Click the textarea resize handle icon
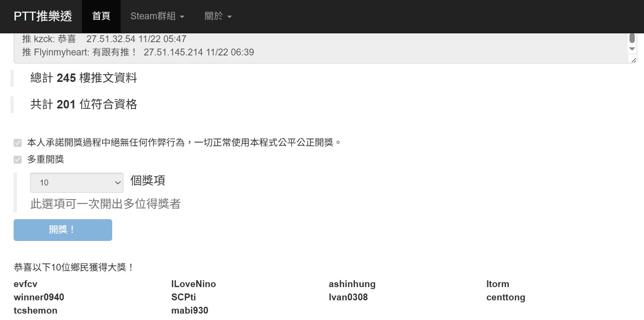This screenshot has height=320, width=644. pyautogui.click(x=634, y=60)
